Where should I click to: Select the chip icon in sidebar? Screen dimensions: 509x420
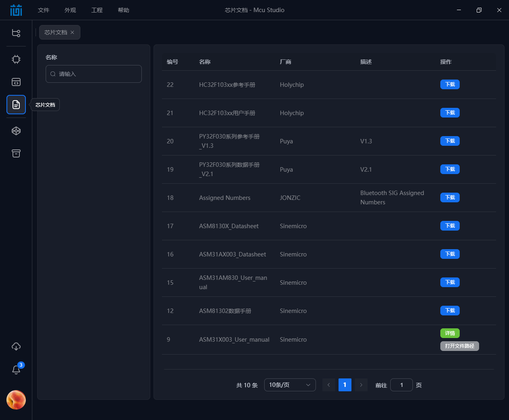coord(16,59)
